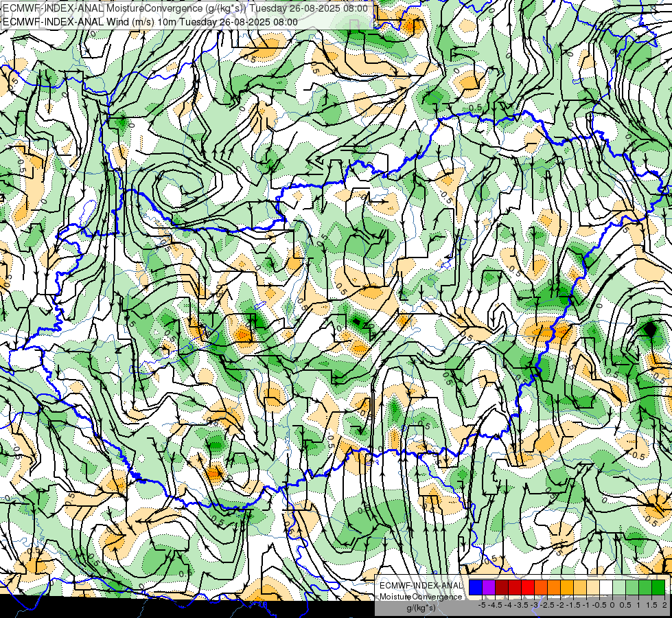Click the legend swatch between -1.5 and -1

(x=580, y=587)
